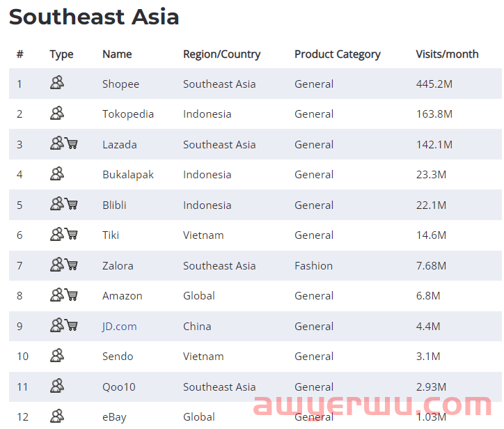This screenshot has height=429, width=504.
Task: Click the marketplace people icon beside Tokopedia
Action: click(x=57, y=113)
